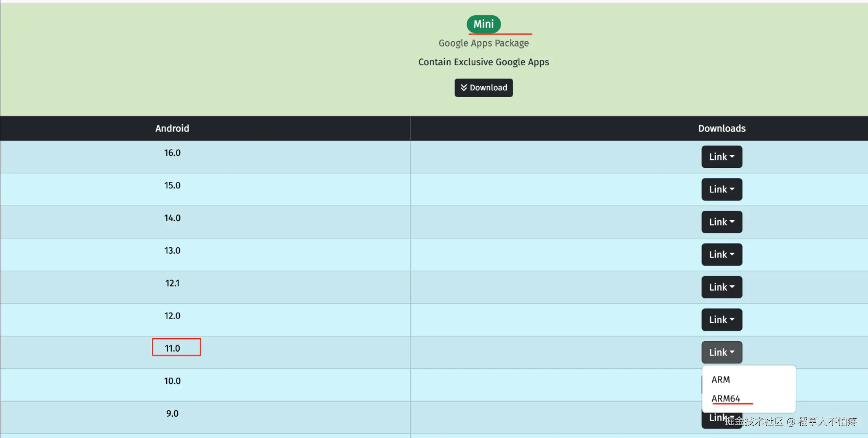Screen dimensions: 868x438
Task: Select the highlighted 11.0 version cell
Action: (x=176, y=348)
